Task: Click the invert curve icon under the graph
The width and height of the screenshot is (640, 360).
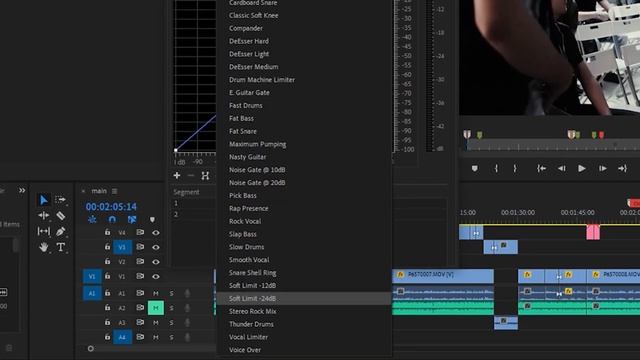Action: (x=205, y=176)
